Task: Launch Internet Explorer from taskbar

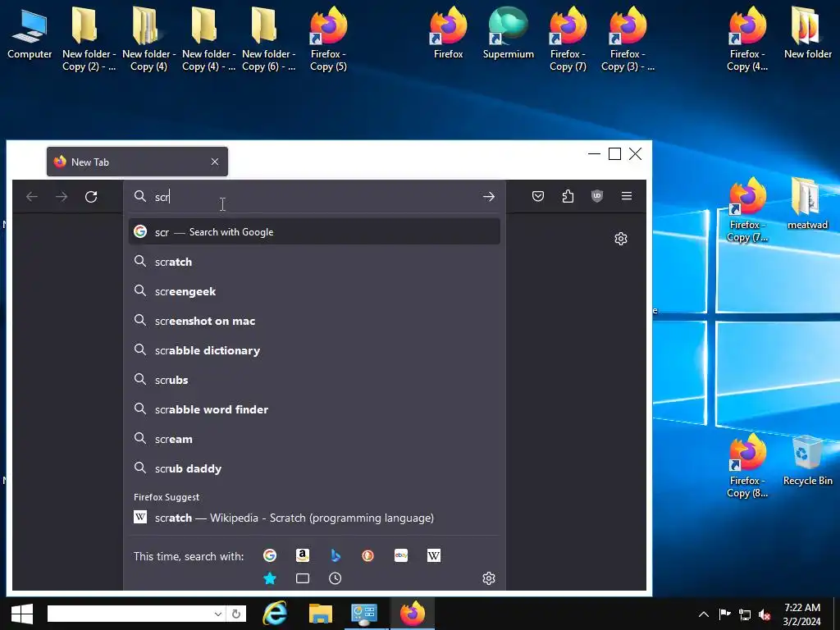Action: [x=275, y=614]
